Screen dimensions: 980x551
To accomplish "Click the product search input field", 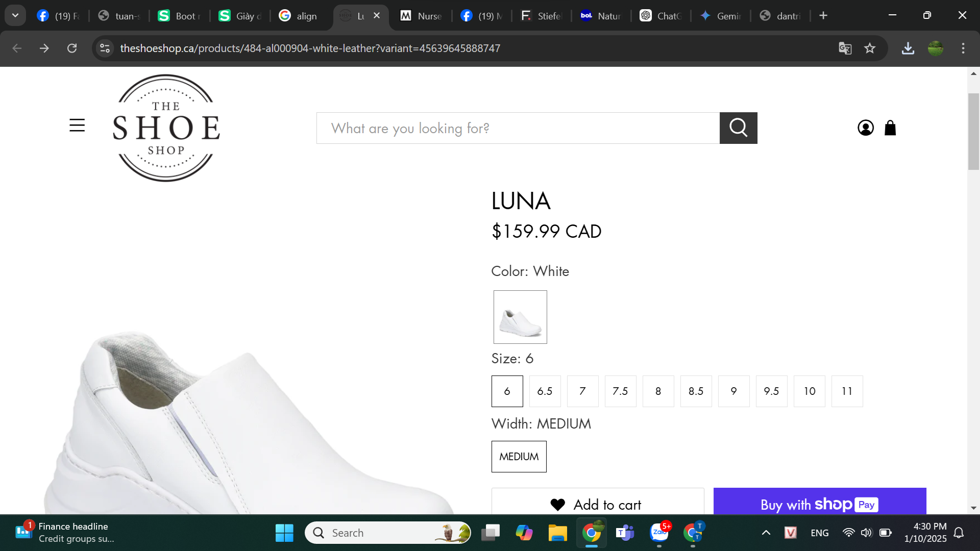I will pyautogui.click(x=518, y=128).
